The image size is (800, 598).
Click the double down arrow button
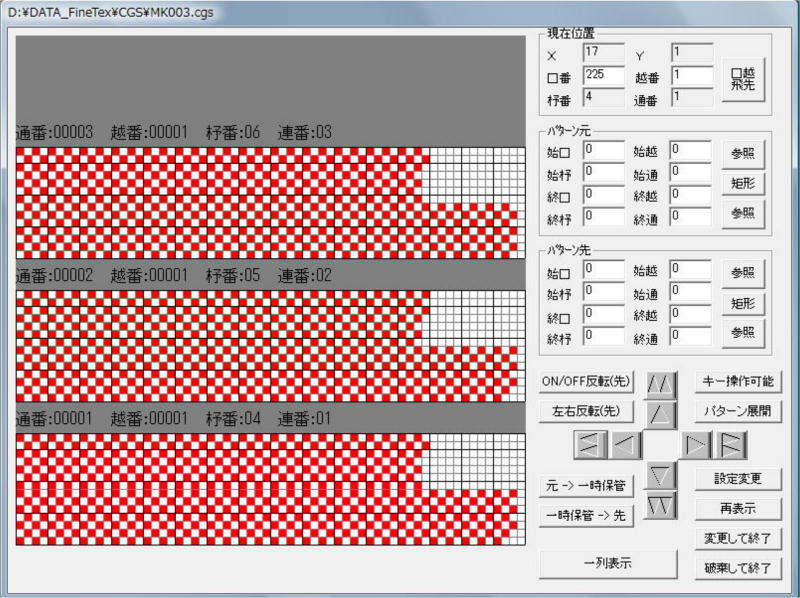tap(661, 505)
